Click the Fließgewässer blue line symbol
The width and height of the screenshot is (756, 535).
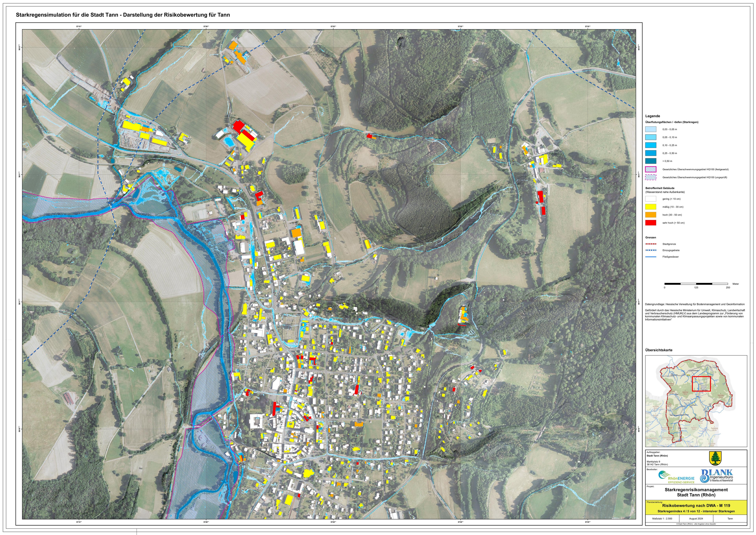651,257
